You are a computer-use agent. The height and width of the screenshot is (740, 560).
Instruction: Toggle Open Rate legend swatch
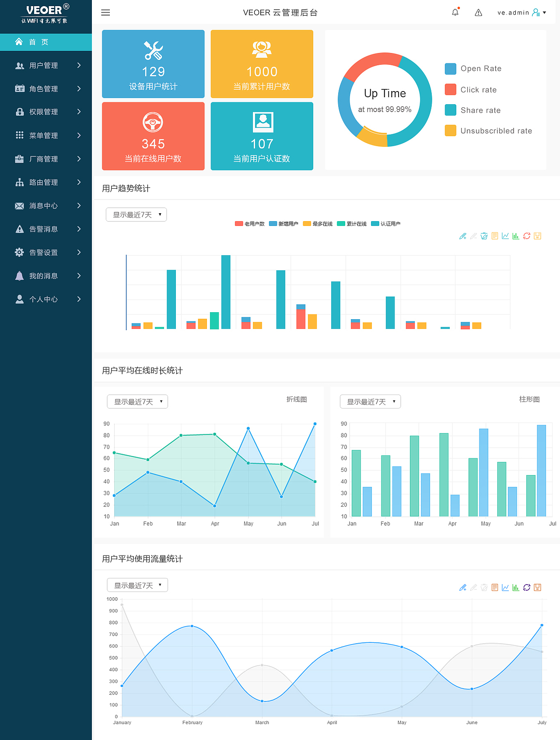click(451, 69)
